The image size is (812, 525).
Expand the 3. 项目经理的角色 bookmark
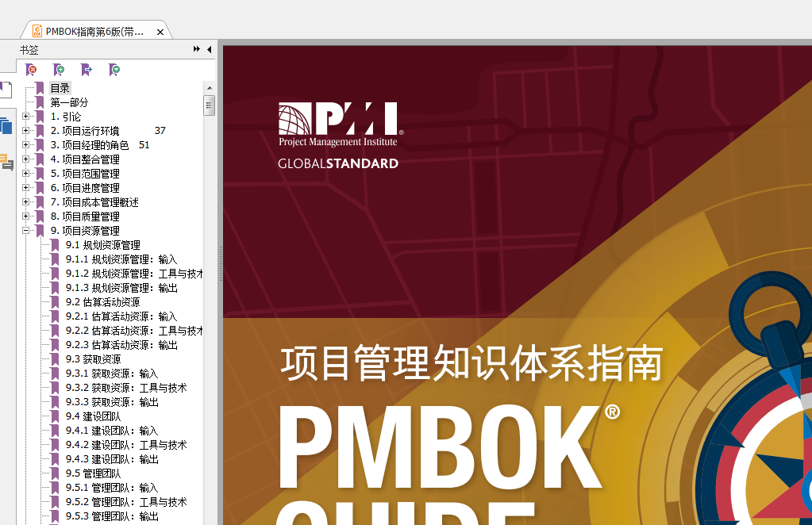coord(26,145)
